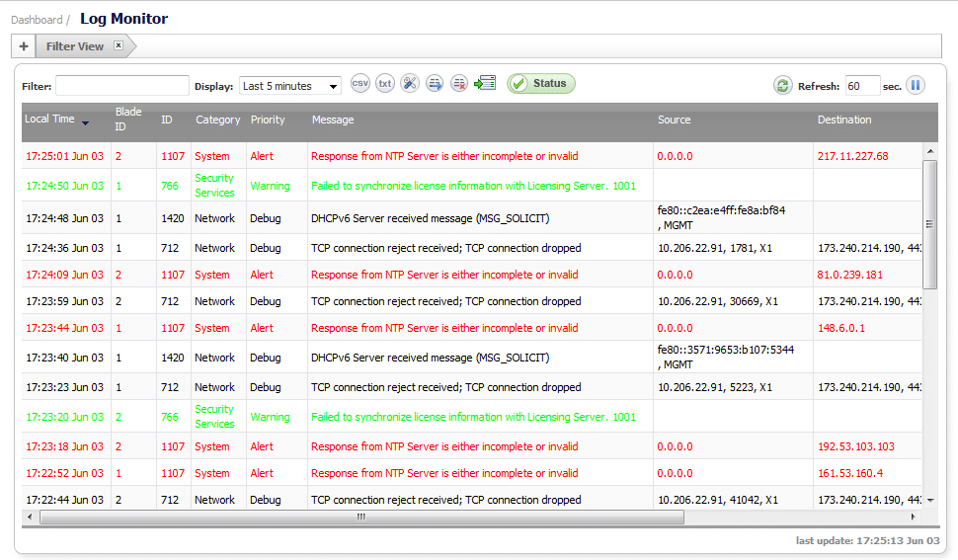This screenshot has height=560, width=958.
Task: Select log row timestamp 17:24:48 Jun 03
Action: point(65,218)
